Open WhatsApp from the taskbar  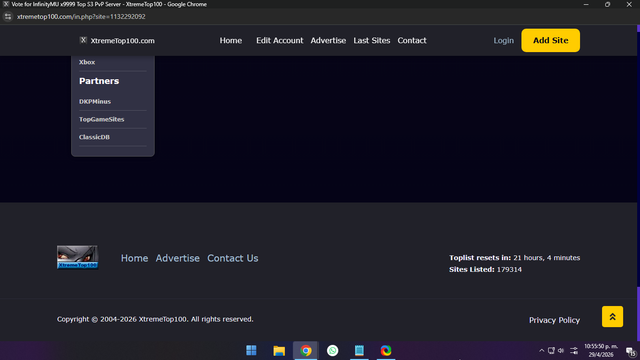coord(333,350)
